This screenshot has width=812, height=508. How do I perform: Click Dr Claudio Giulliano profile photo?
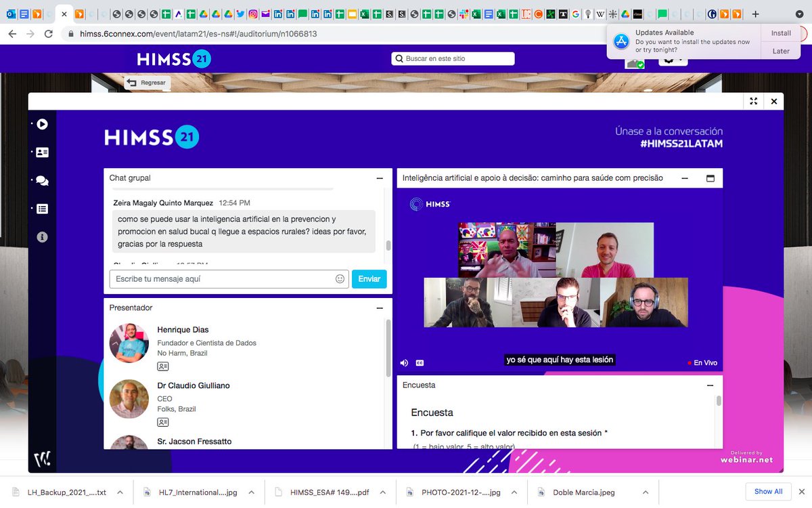pos(129,399)
